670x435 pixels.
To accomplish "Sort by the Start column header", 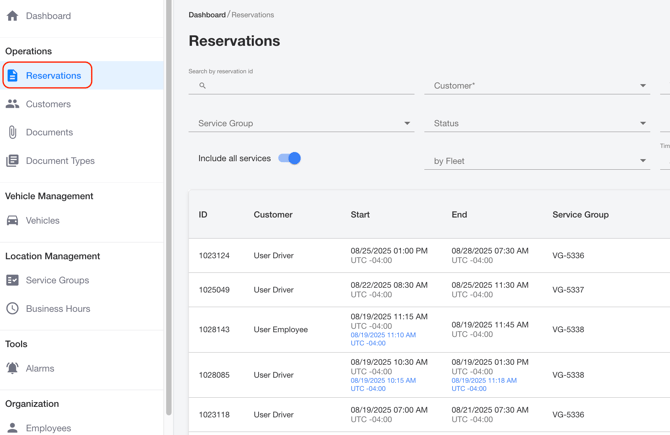I will [360, 215].
